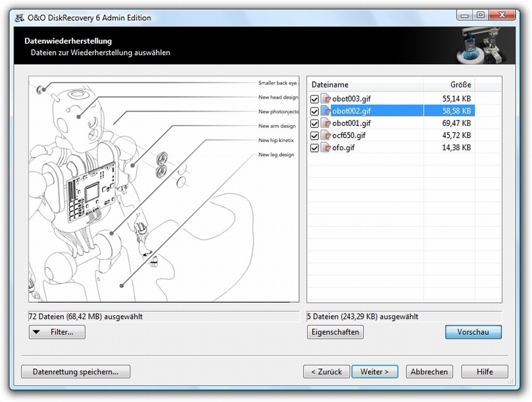Screen dimensions: 532x402
Task: Proceed with the Weiter > button
Action: point(375,372)
